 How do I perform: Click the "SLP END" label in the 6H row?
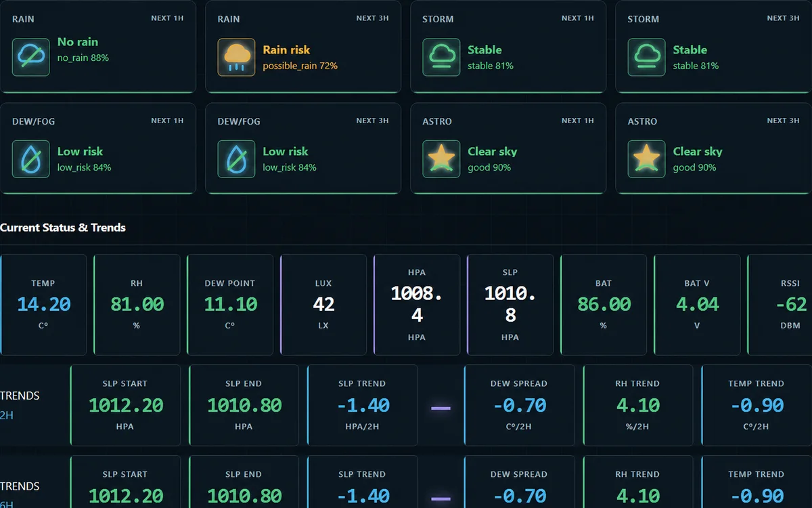coord(244,474)
